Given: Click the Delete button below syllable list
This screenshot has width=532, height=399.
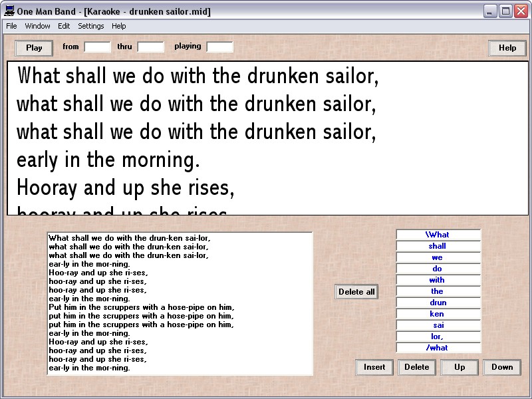Looking at the screenshot, I should point(417,367).
